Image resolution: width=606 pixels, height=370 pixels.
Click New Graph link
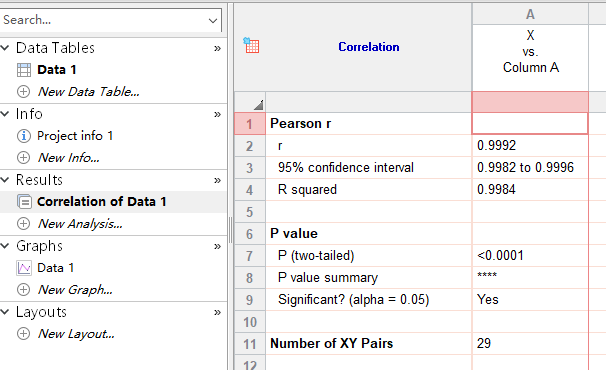[75, 290]
